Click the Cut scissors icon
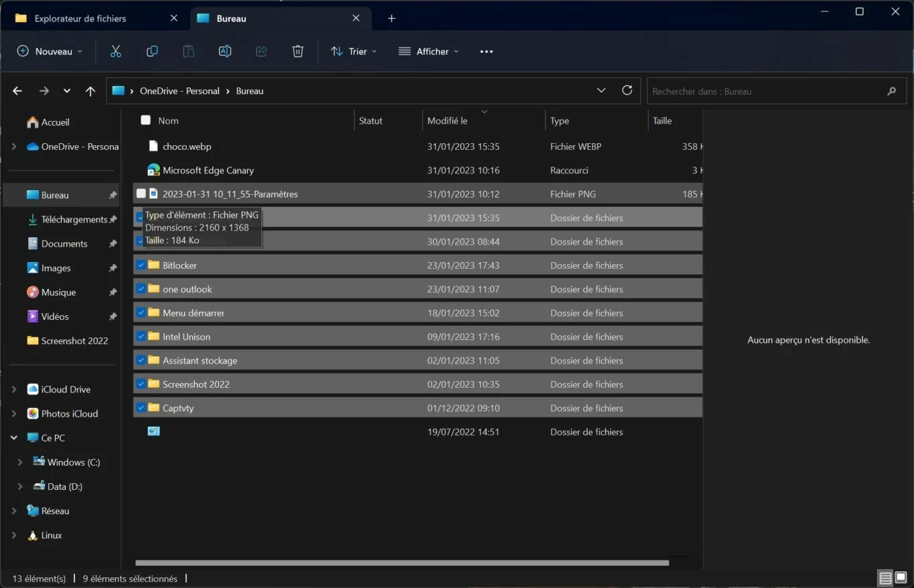This screenshot has width=914, height=588. click(116, 51)
